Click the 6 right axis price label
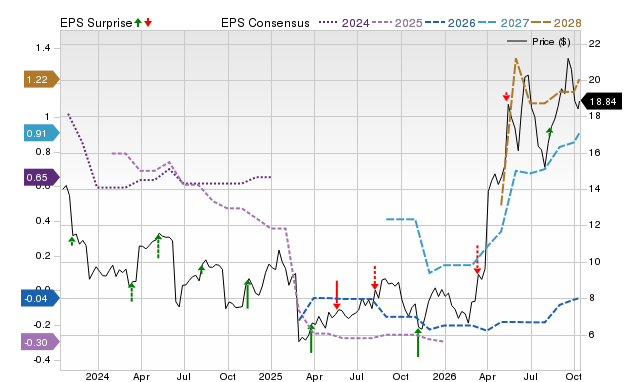640x382 pixels. (x=592, y=335)
